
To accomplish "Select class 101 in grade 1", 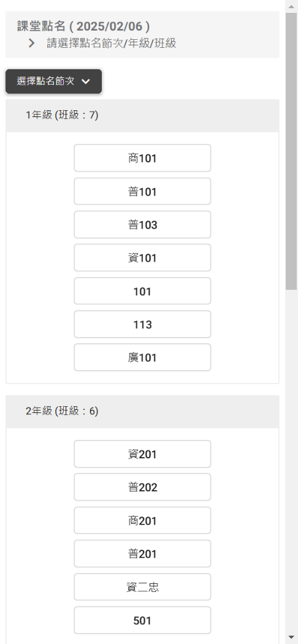I will coord(142,291).
